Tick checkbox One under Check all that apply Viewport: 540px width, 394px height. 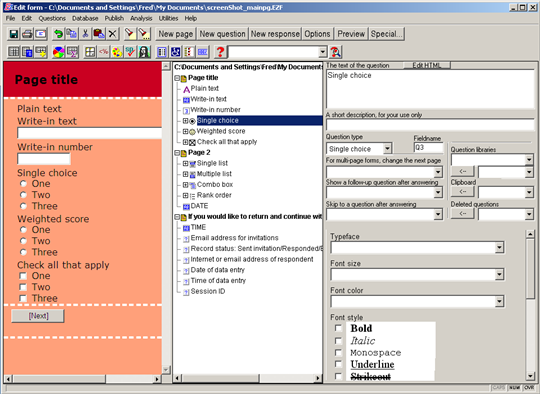point(23,276)
